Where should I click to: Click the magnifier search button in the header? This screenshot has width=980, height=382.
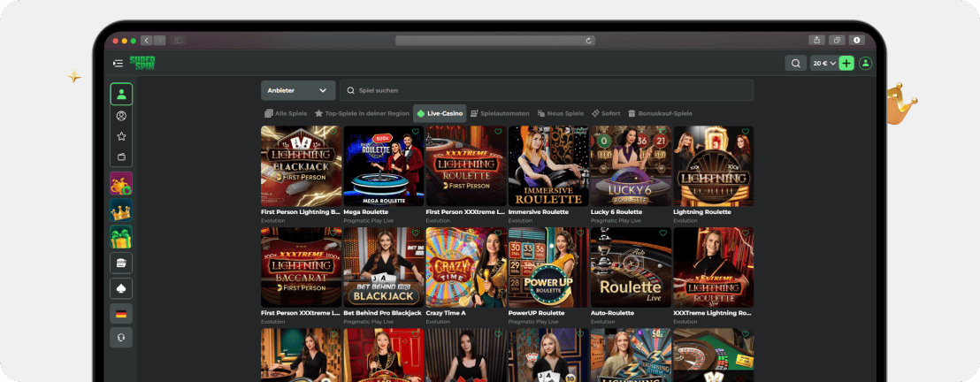[x=796, y=63]
